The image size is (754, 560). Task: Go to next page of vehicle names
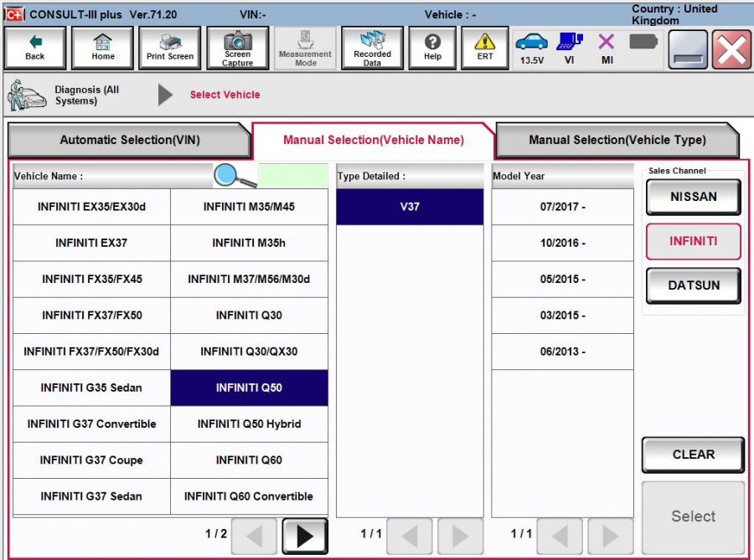point(306,536)
